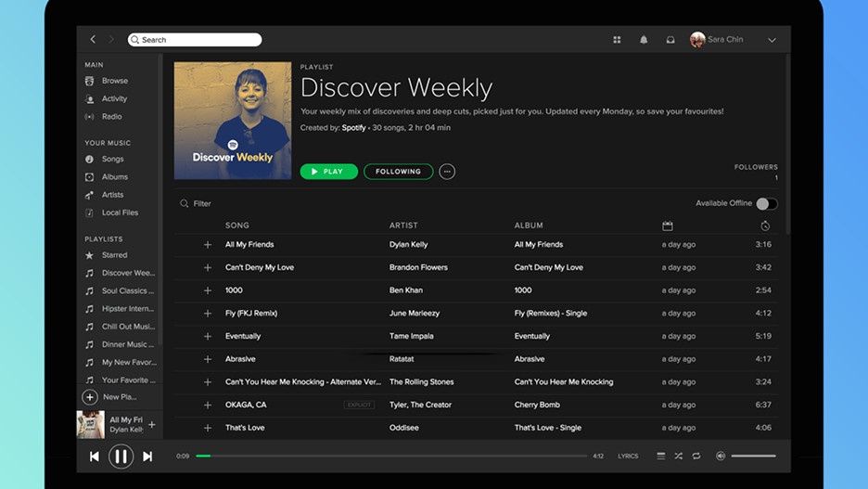Open artist The Rolling Stones
The height and width of the screenshot is (489, 868).
(x=421, y=382)
